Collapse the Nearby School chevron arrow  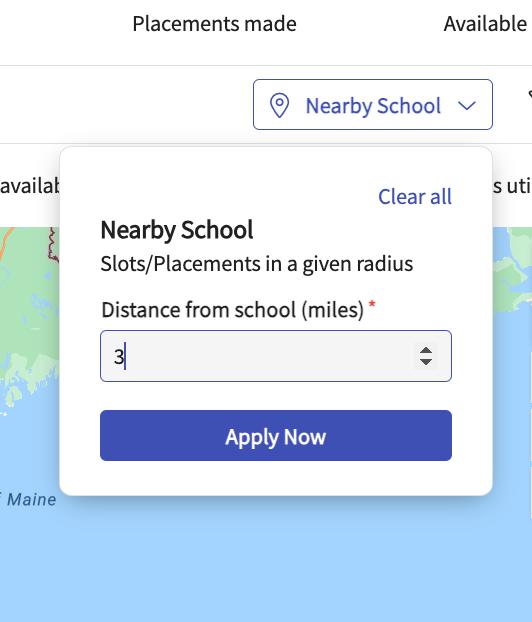coord(467,106)
